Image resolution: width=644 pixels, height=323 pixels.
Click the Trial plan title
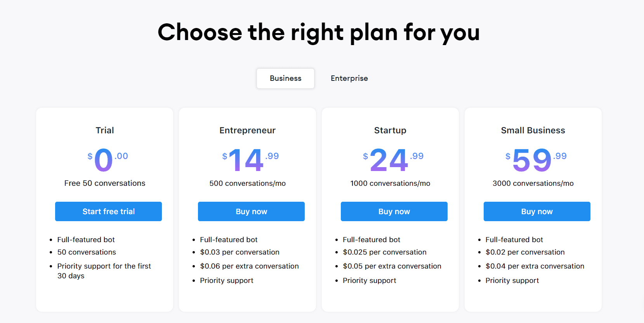pyautogui.click(x=104, y=130)
